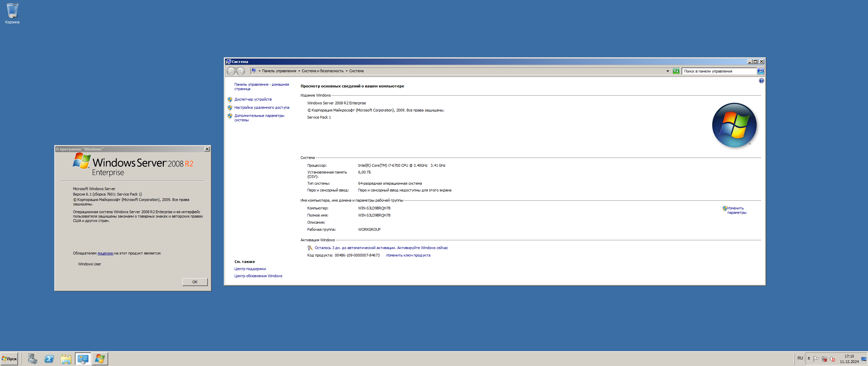The image size is (868, 366).
Task: Open the clock showing 17:10
Action: coord(849,359)
